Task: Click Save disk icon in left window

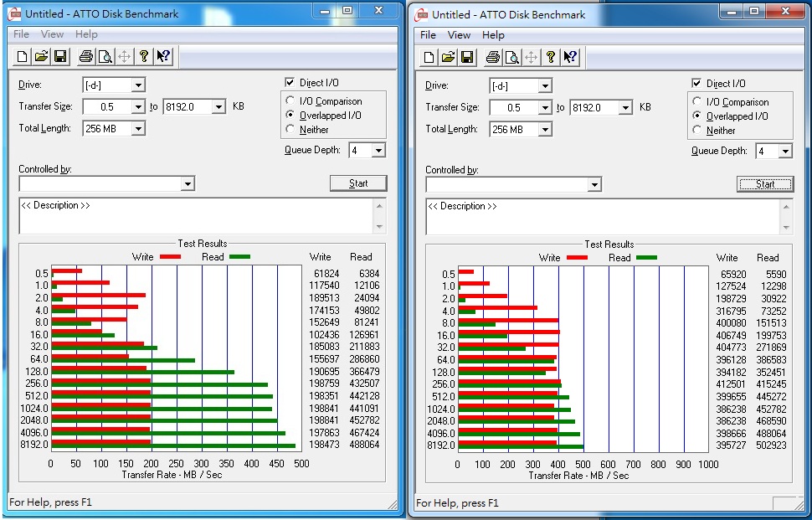Action: (60, 56)
